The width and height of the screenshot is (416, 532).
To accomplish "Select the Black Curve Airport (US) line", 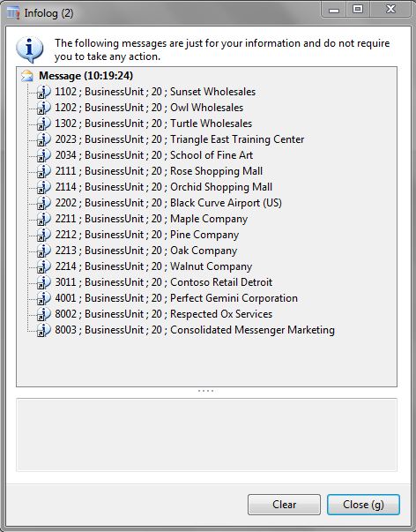I will (x=168, y=203).
